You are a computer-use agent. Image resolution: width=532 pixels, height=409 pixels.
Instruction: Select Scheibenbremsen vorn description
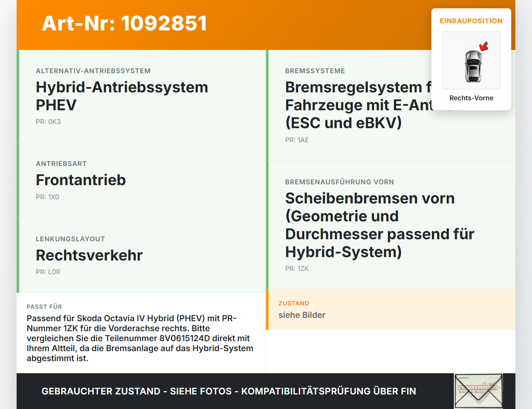[x=380, y=225]
